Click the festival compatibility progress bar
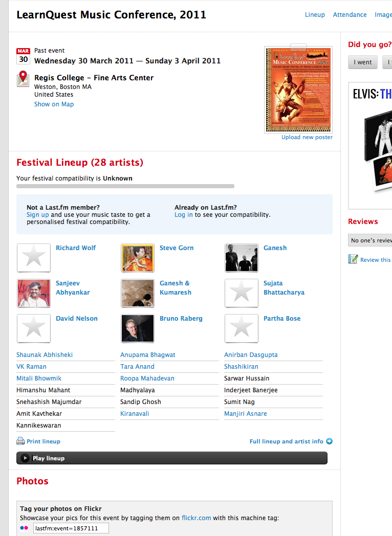Viewport: 392px width, 536px height. point(125,186)
